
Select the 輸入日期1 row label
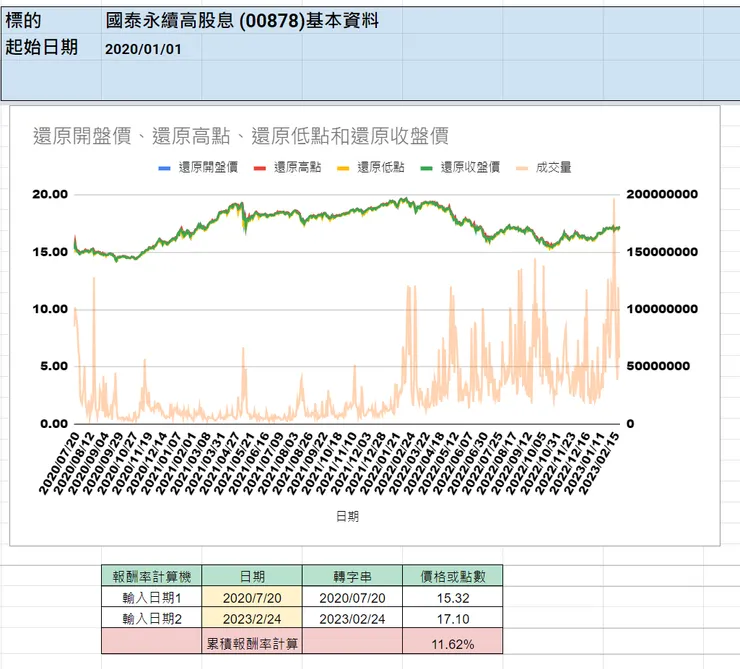pyautogui.click(x=151, y=597)
